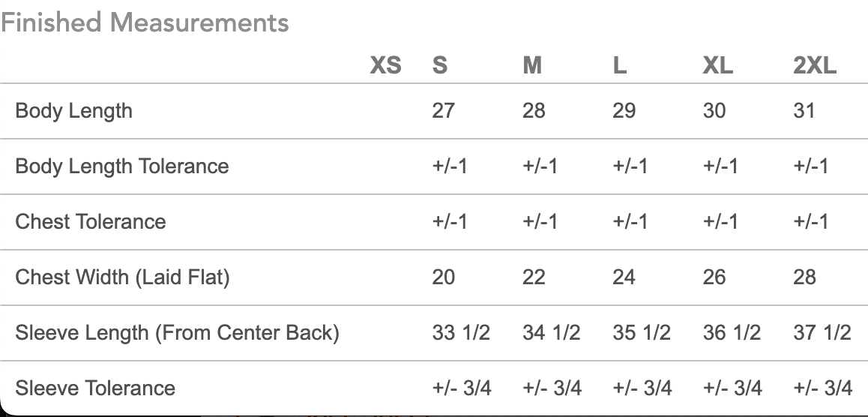Click the Sleeve Length value 36 1/2
Screen dimensions: 868x417
[732, 332]
